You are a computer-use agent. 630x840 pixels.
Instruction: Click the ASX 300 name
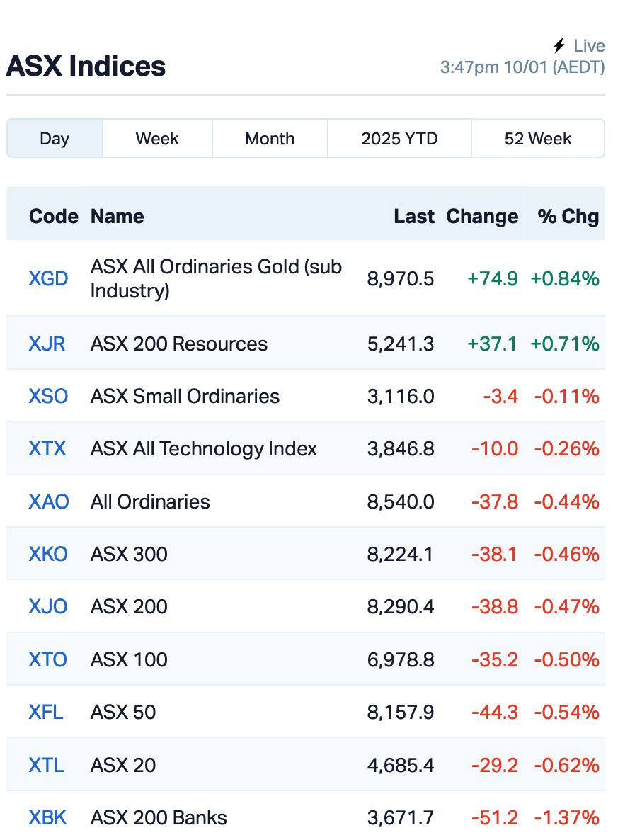(129, 554)
